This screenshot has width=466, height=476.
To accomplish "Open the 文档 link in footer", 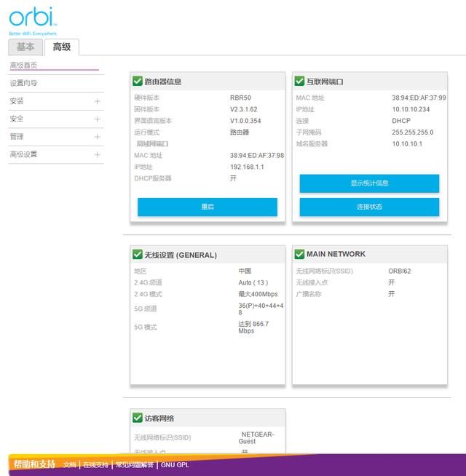I will point(70,465).
